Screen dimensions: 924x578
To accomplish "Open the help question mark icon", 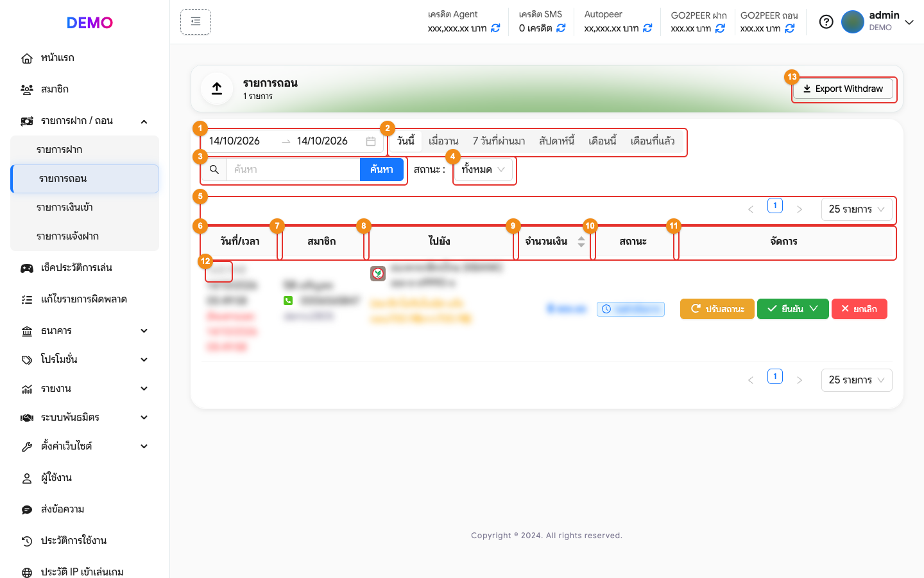I will (826, 22).
